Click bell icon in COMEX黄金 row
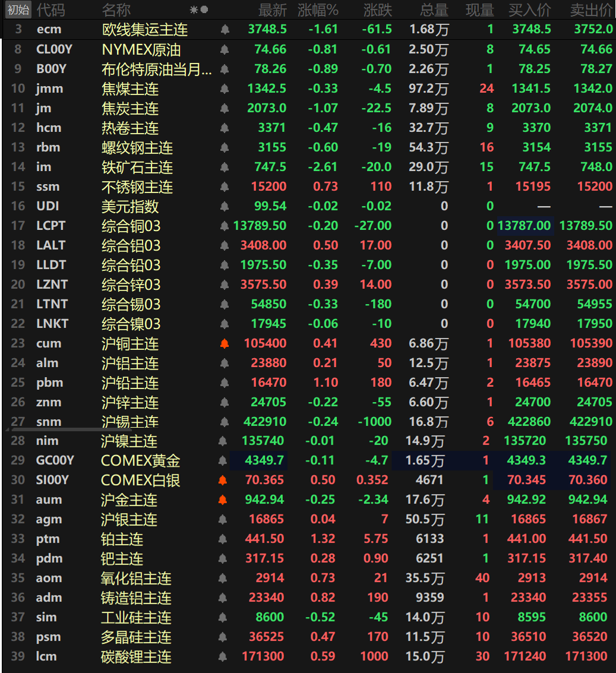Screen dimensions: 616x673 222,461
